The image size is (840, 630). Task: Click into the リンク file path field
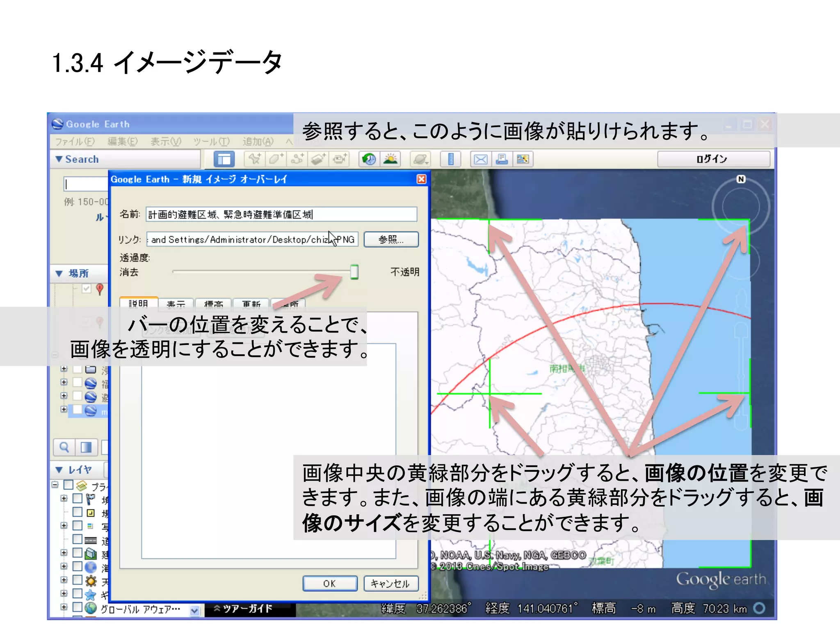(x=252, y=240)
